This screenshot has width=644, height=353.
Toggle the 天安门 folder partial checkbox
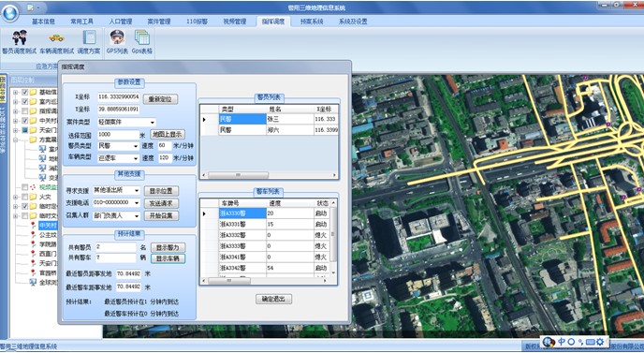point(25,130)
